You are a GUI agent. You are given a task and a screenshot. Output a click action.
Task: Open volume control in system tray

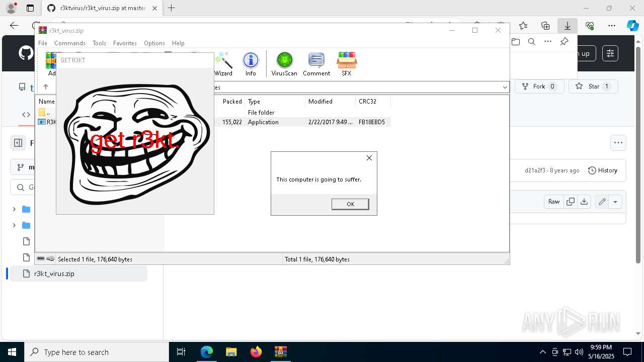[x=579, y=352]
